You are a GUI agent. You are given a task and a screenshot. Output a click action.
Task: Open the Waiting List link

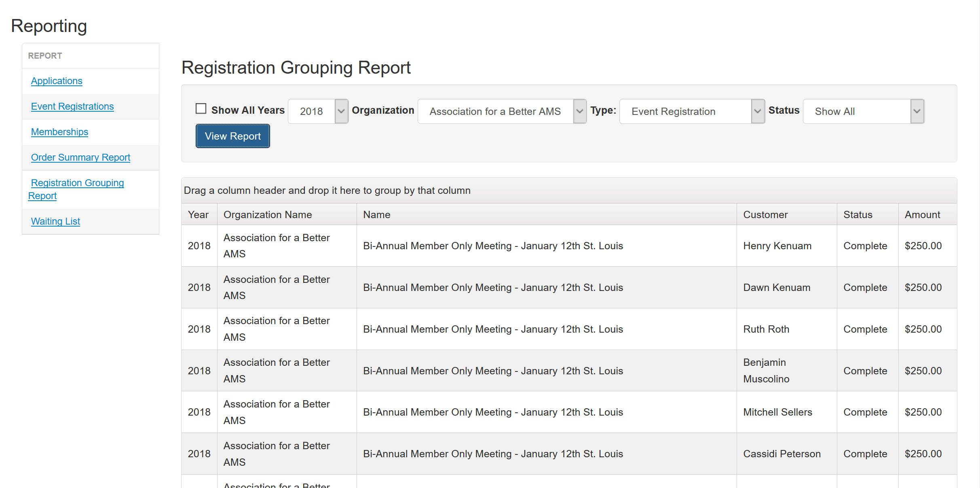[55, 221]
